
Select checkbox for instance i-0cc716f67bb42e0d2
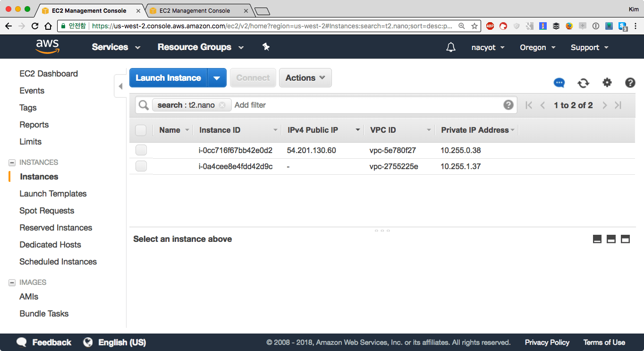[x=141, y=150]
